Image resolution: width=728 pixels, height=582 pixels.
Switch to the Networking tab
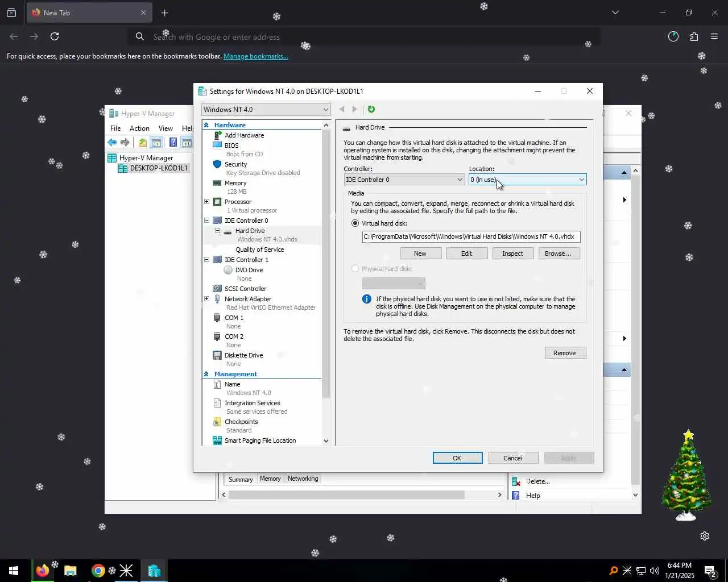pos(303,479)
